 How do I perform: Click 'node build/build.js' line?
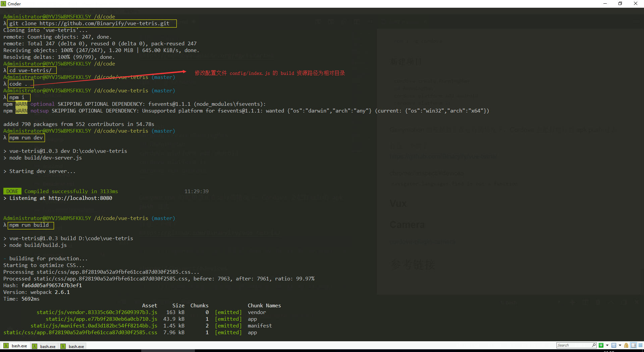pyautogui.click(x=35, y=245)
